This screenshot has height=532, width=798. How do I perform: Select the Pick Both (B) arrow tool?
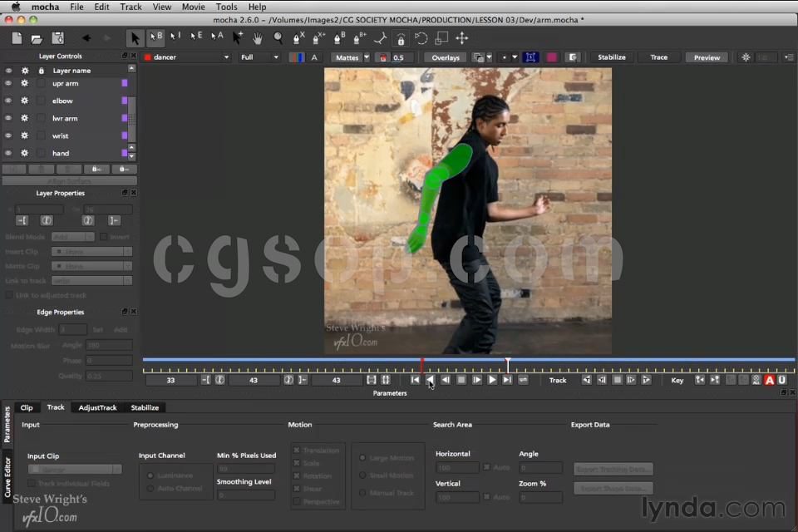pyautogui.click(x=155, y=37)
